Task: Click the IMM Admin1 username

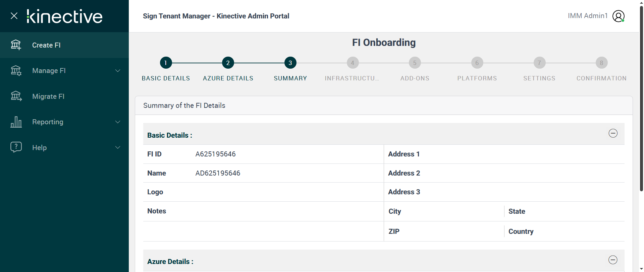Action: [588, 16]
